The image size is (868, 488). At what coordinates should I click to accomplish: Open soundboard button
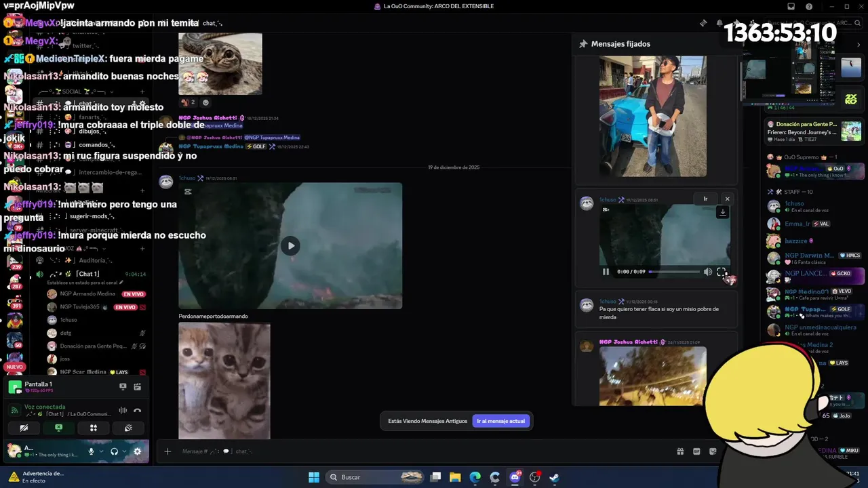coord(128,428)
